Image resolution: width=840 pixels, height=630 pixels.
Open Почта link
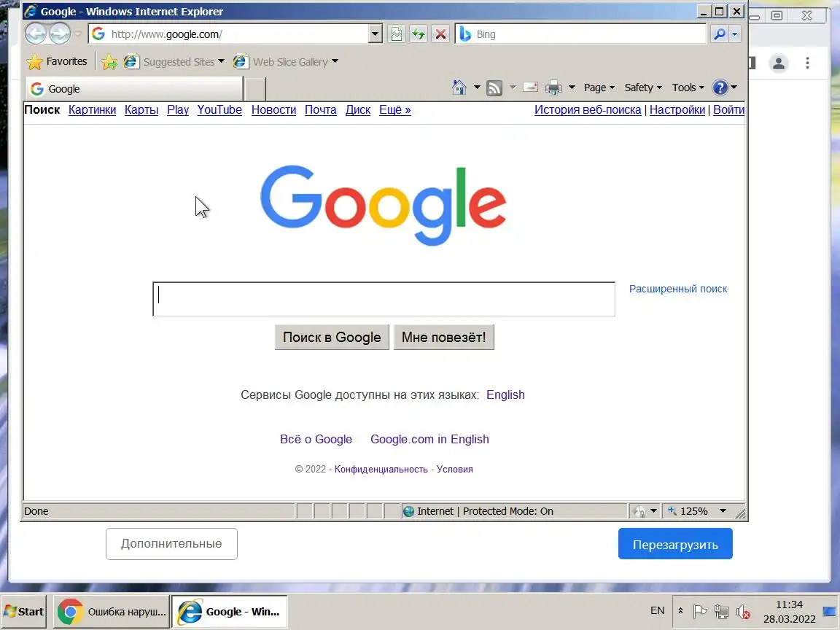320,110
